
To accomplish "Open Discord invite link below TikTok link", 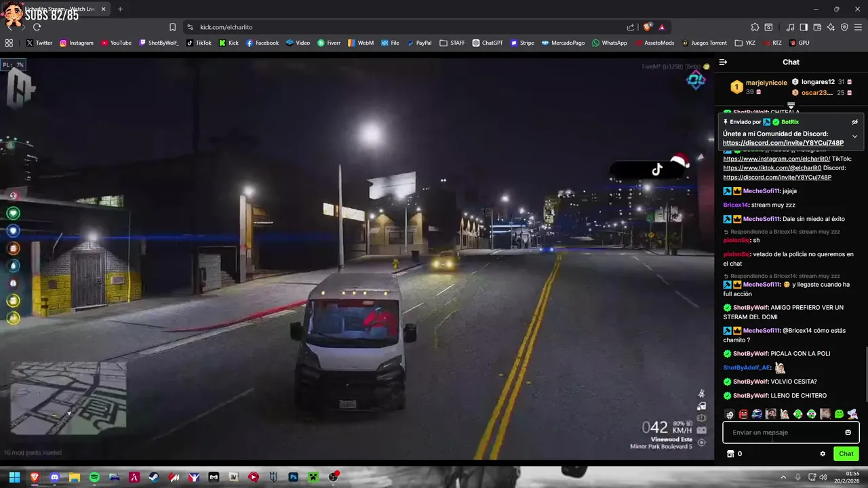I will [x=777, y=177].
